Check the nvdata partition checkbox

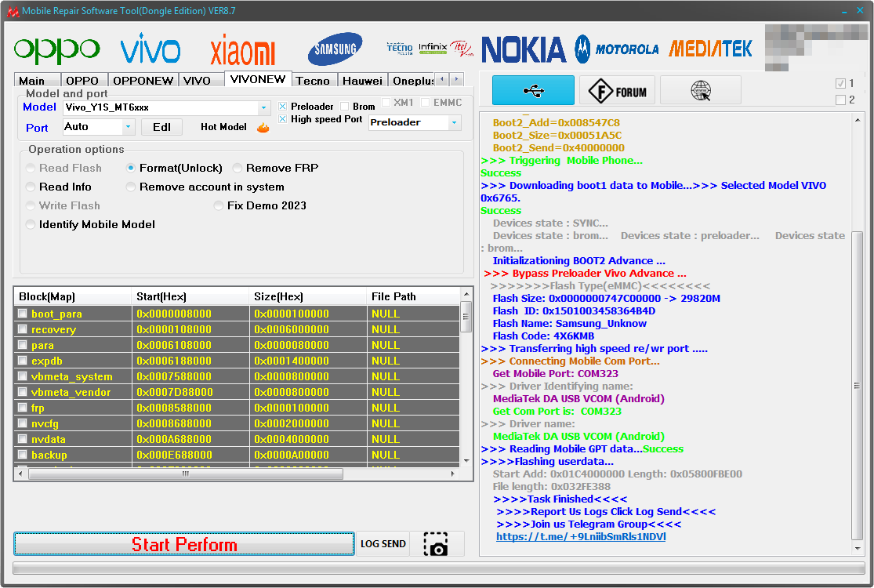(22, 438)
